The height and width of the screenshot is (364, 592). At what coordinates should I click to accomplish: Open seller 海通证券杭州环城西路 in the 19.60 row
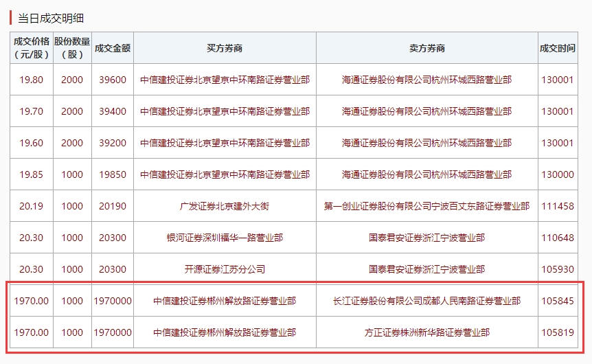pyautogui.click(x=427, y=143)
